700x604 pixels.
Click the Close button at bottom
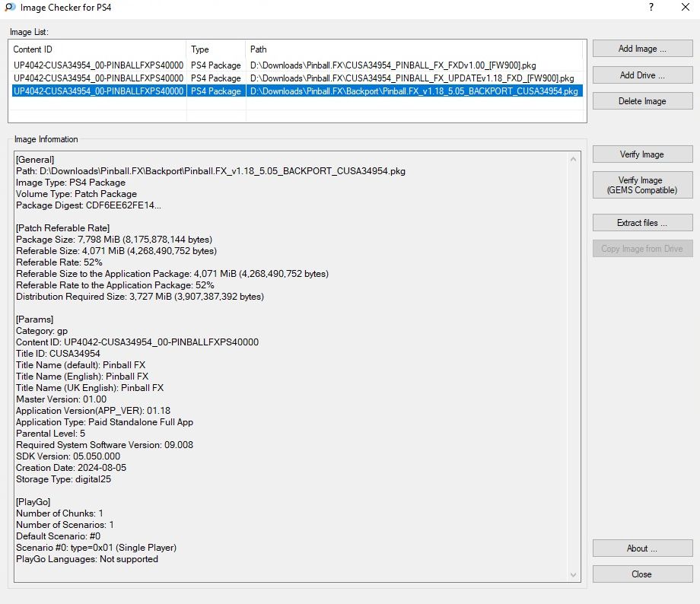(642, 574)
